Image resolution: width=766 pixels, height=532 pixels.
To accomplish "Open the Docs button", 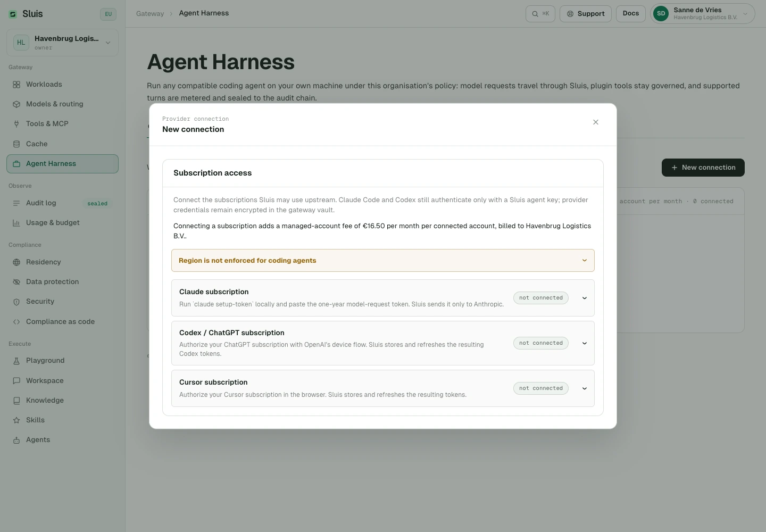I will pos(631,14).
